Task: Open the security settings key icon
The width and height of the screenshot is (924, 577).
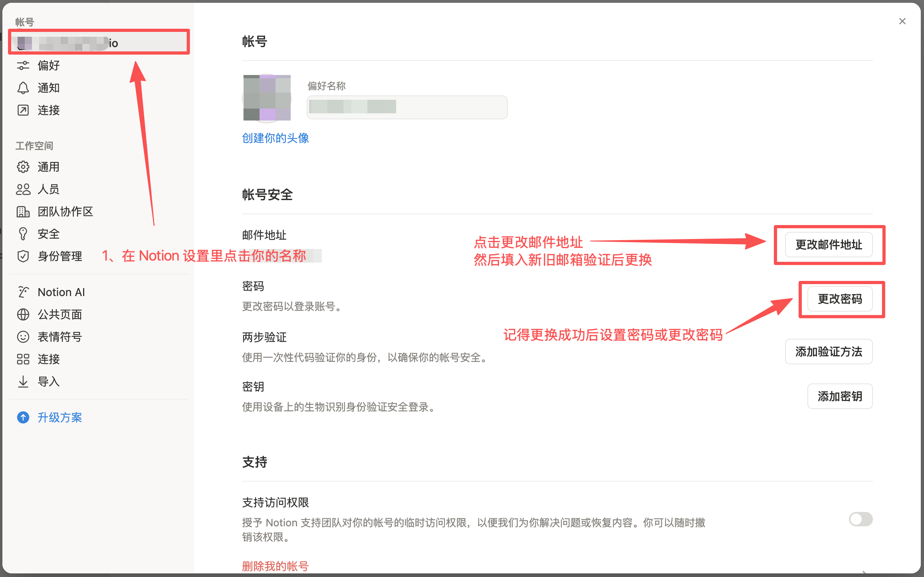Action: [23, 234]
